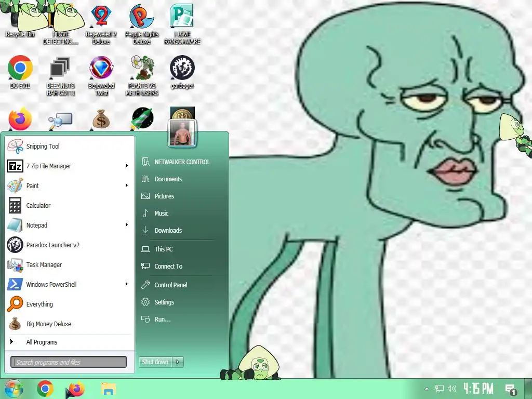
Task: Expand 7-Zip File Manager submenu arrow
Action: (127, 166)
